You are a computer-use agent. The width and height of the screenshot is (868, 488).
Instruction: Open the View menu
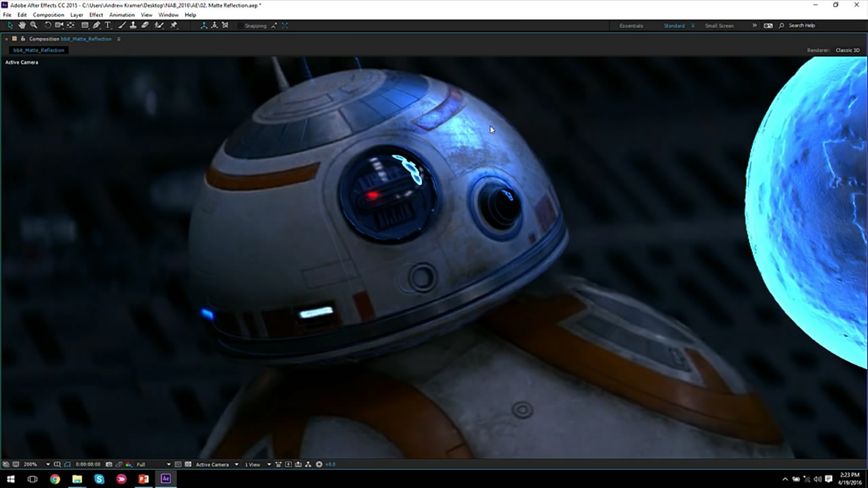click(146, 14)
